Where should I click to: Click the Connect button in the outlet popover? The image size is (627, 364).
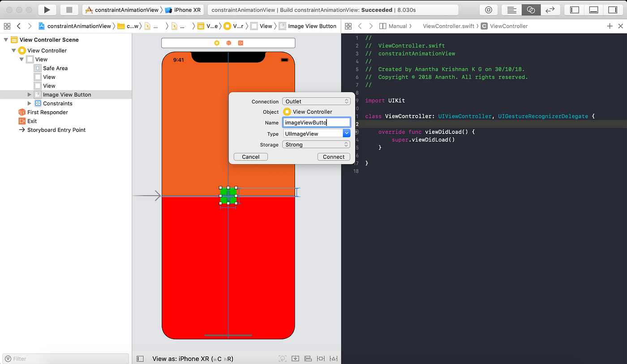(334, 157)
